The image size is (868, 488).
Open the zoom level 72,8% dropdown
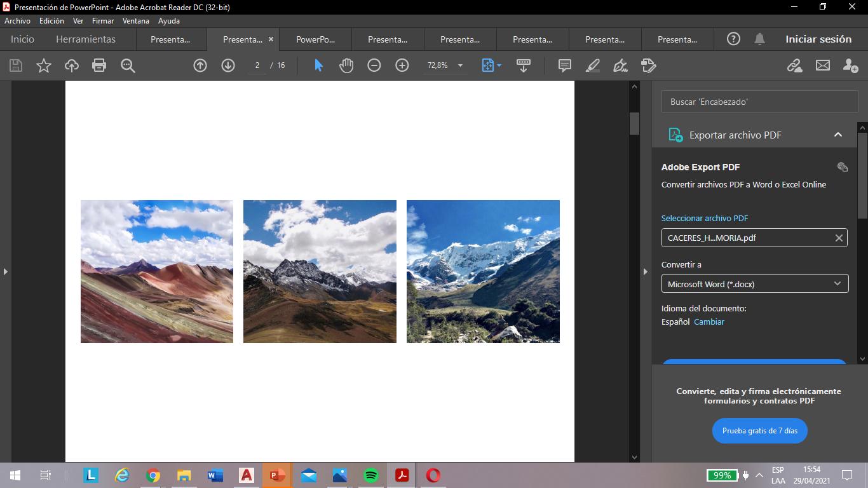click(x=460, y=65)
